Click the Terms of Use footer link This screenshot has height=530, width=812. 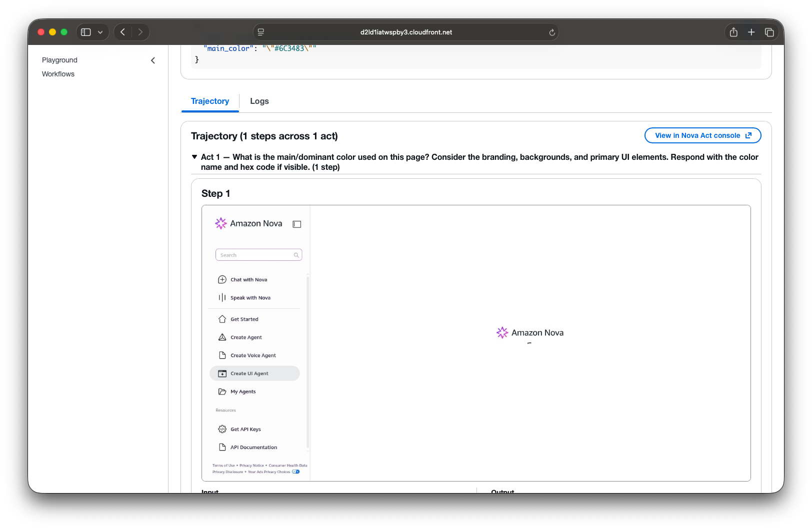click(x=223, y=466)
